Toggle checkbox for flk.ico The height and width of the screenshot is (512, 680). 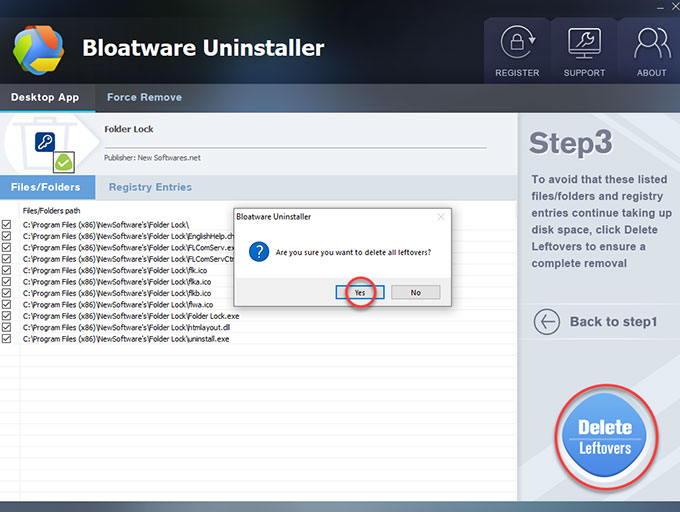point(7,270)
